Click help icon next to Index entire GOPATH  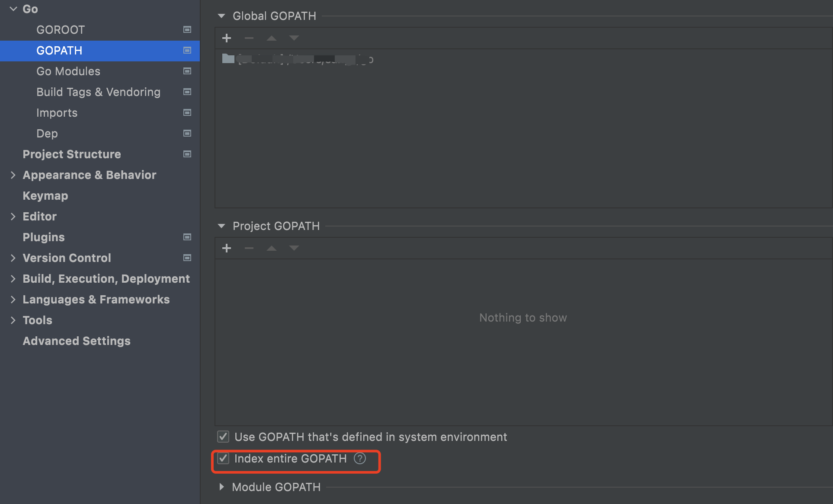tap(360, 458)
